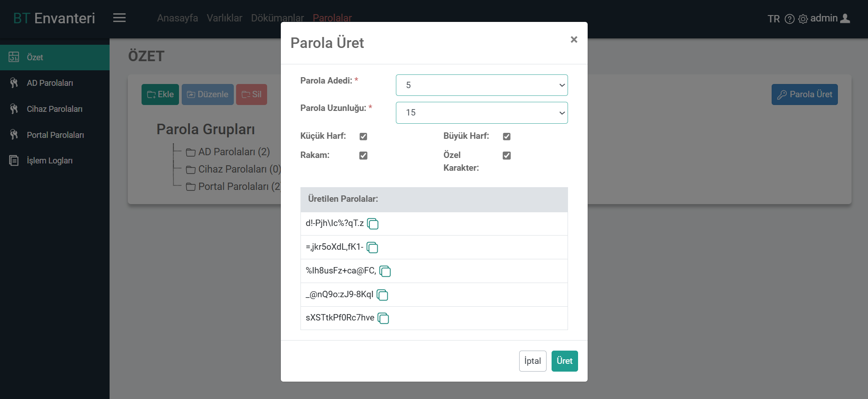868x399 pixels.
Task: Open the Parola Uzunluğu dropdown
Action: pos(482,113)
